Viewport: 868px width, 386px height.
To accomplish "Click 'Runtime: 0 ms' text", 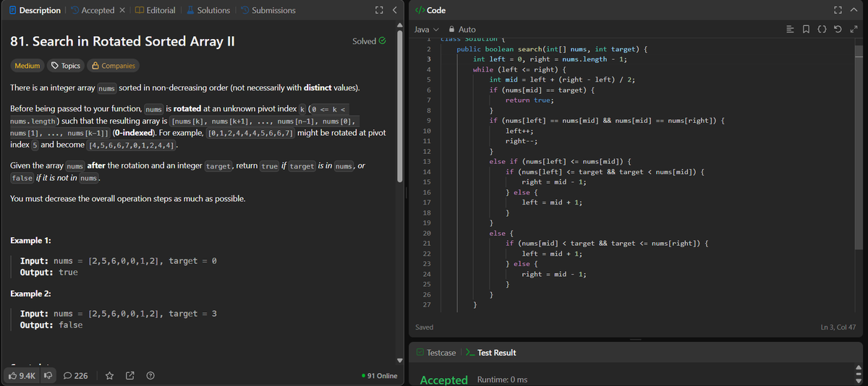I will point(501,380).
